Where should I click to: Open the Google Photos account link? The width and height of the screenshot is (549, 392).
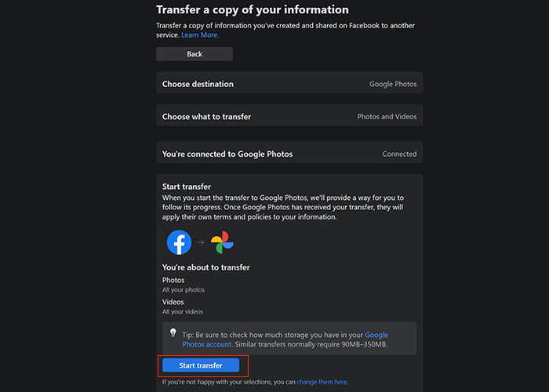pos(285,339)
